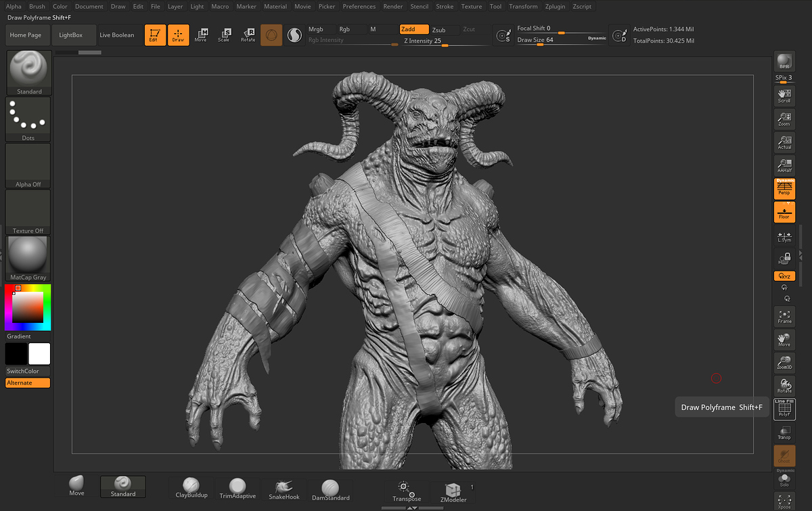Click the BPR render button
This screenshot has width=812, height=511.
click(784, 62)
